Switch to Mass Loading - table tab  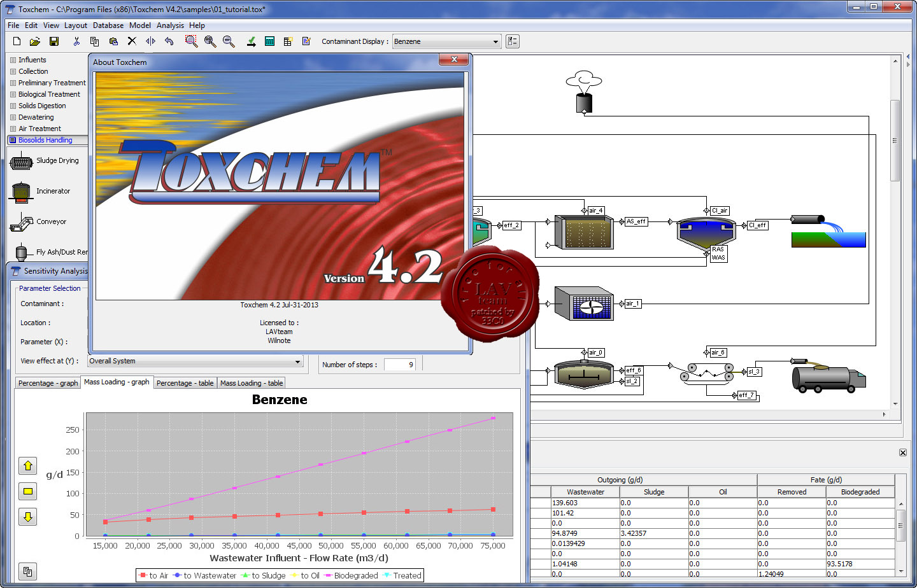252,383
